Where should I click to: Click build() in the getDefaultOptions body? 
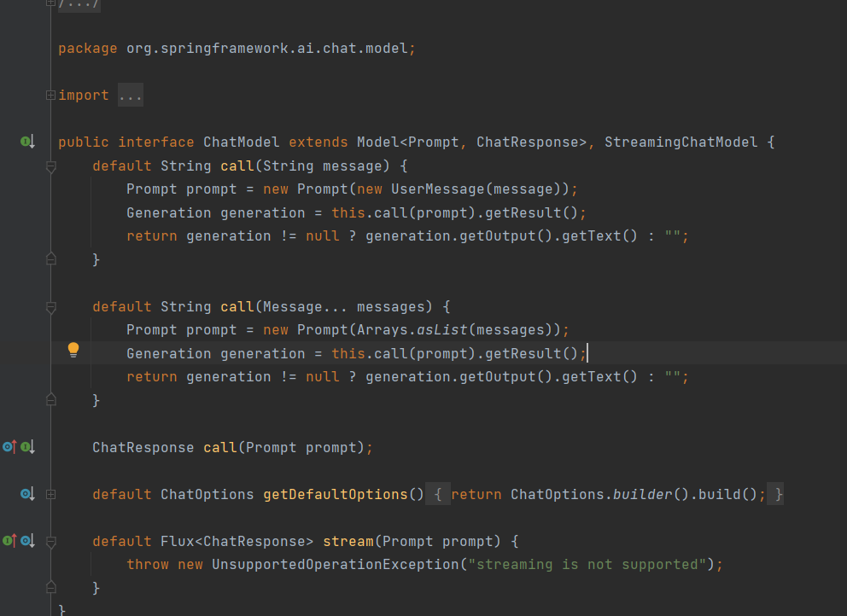(x=727, y=494)
